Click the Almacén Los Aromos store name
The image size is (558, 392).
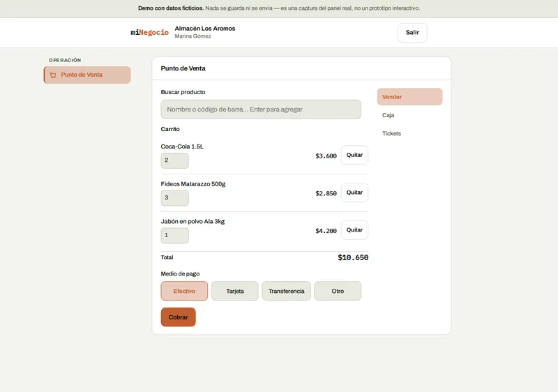click(205, 29)
